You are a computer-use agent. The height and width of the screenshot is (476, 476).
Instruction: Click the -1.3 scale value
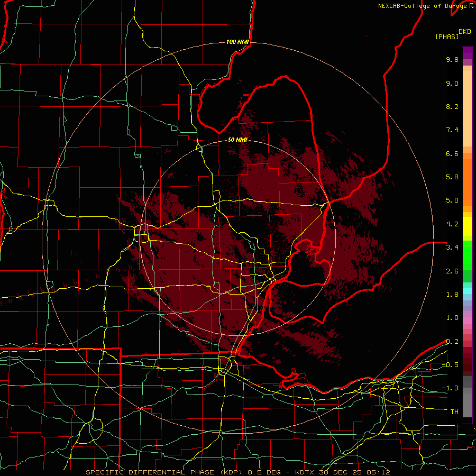pos(450,388)
